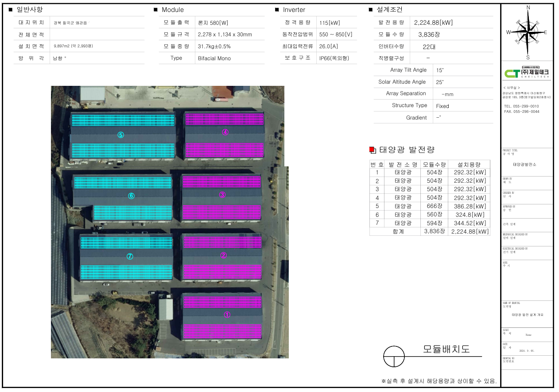Screen dimensions: 559x392
Task: Select the Inverter section heading
Action: pyautogui.click(x=294, y=10)
